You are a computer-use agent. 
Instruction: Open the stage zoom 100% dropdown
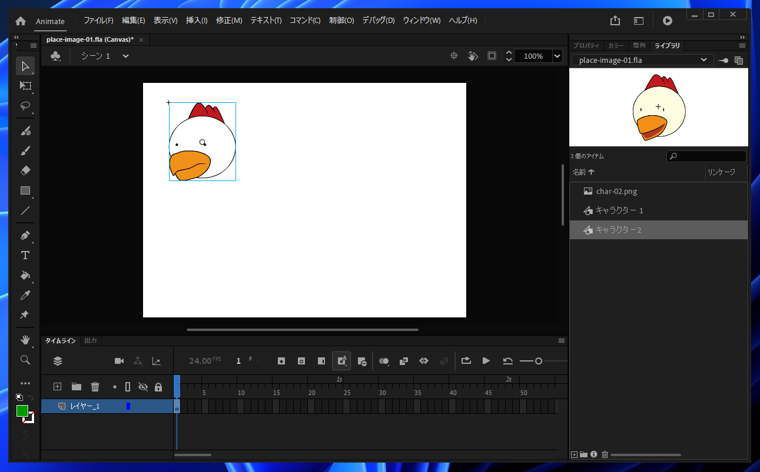coord(557,56)
